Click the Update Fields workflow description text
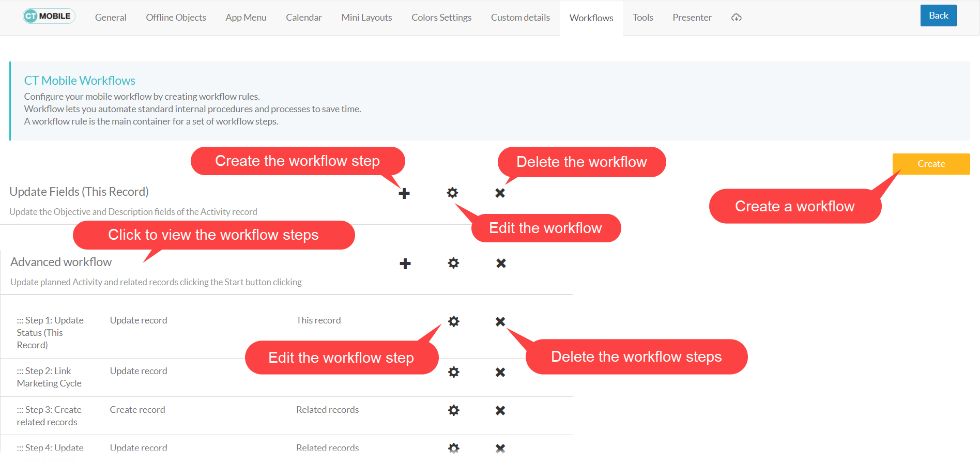This screenshot has height=464, width=980. click(133, 212)
